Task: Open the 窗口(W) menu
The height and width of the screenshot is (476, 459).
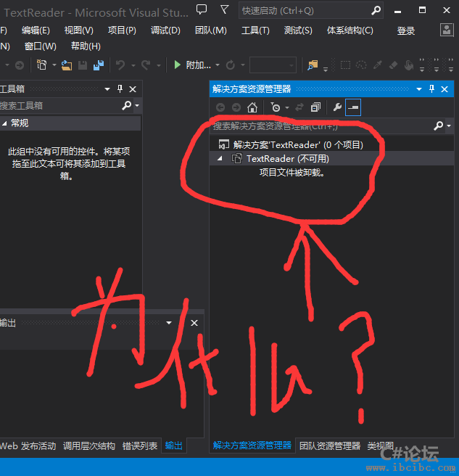Action: [x=40, y=46]
